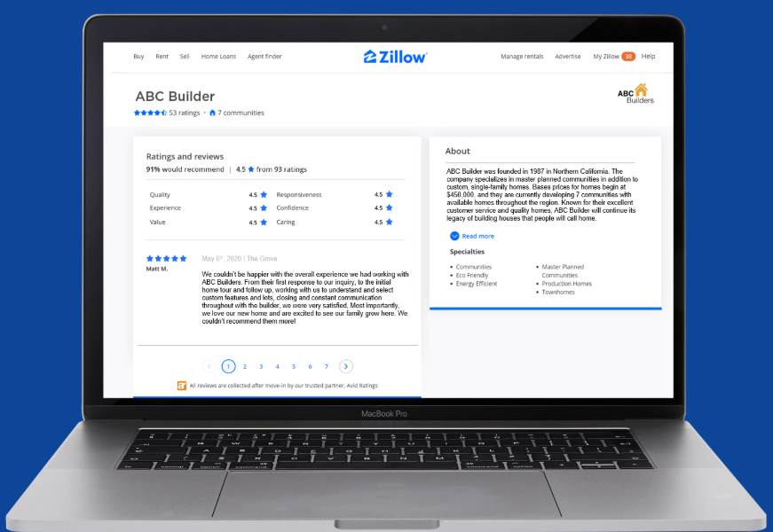The width and height of the screenshot is (773, 532).
Task: Click the 'ABC Builder' page heading
Action: (175, 96)
